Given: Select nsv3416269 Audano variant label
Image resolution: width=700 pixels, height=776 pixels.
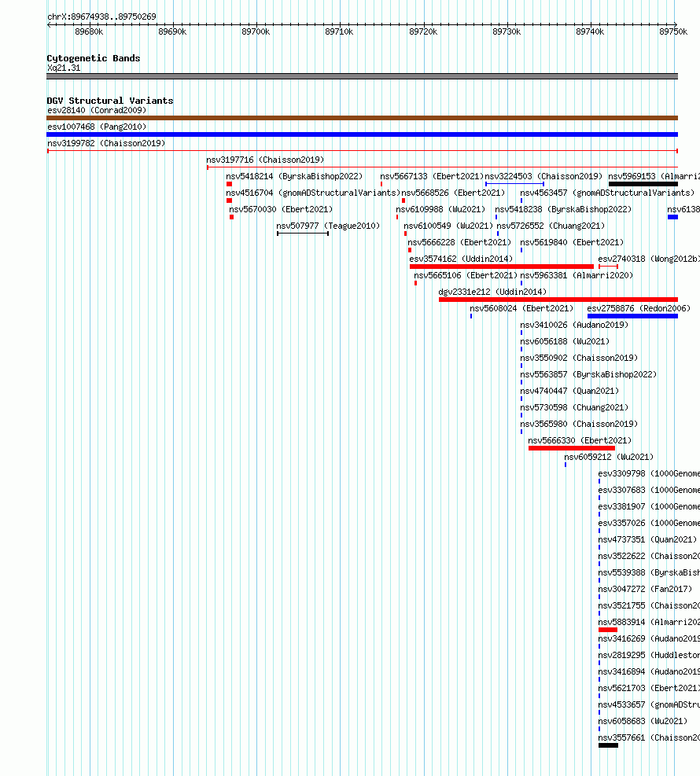Looking at the screenshot, I should click(649, 639).
